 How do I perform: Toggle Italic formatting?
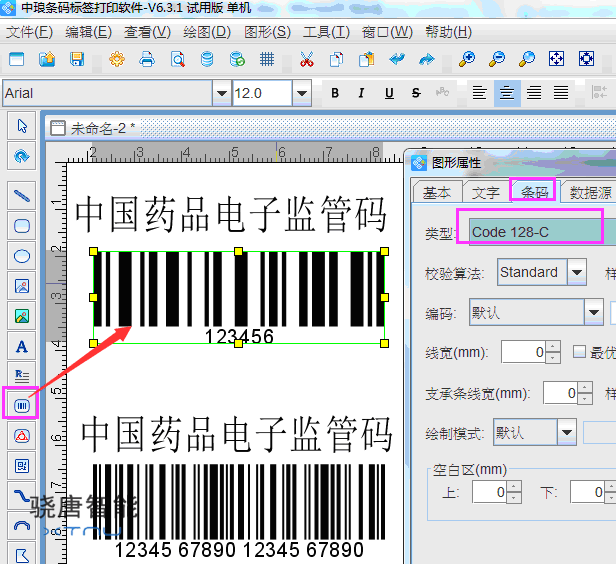pyautogui.click(x=361, y=93)
